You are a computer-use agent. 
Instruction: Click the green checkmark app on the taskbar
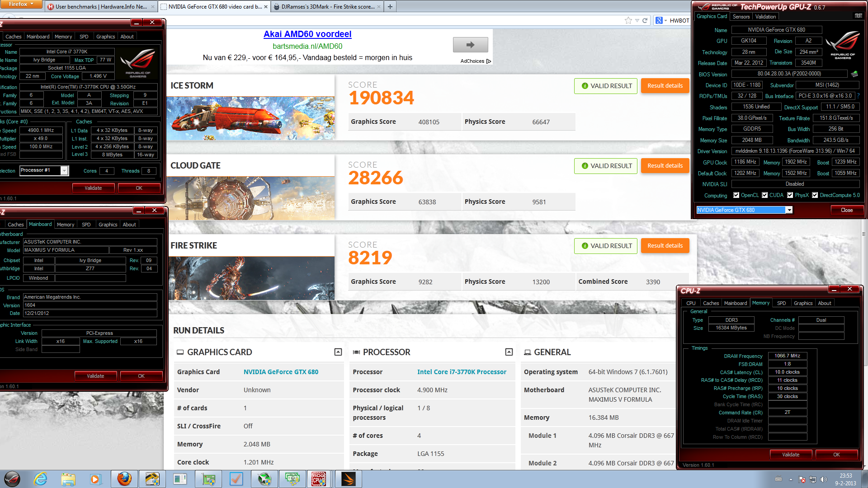(x=236, y=479)
